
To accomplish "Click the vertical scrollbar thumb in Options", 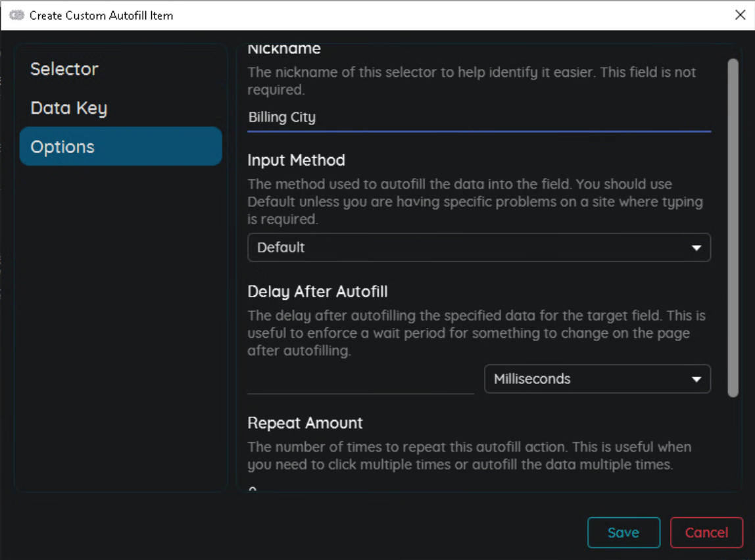I will coord(733,227).
